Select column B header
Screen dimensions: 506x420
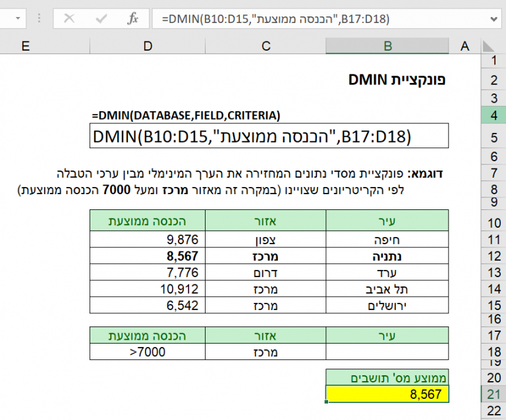point(387,46)
